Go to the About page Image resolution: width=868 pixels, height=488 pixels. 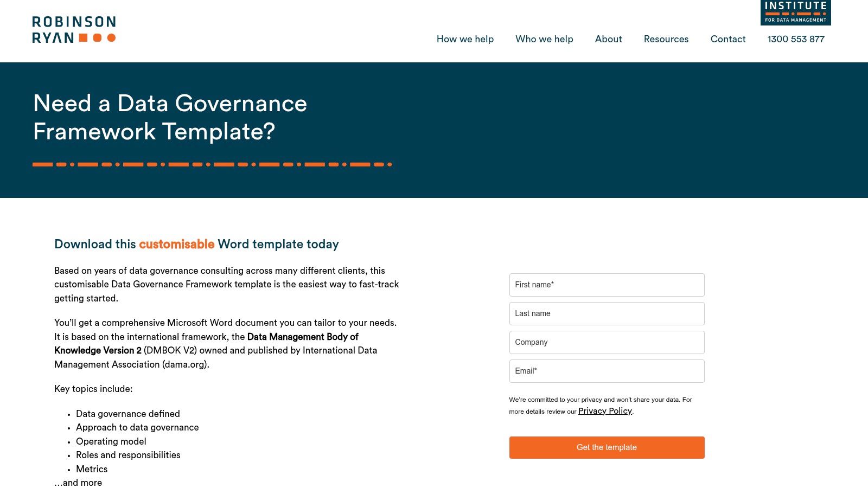pos(608,39)
